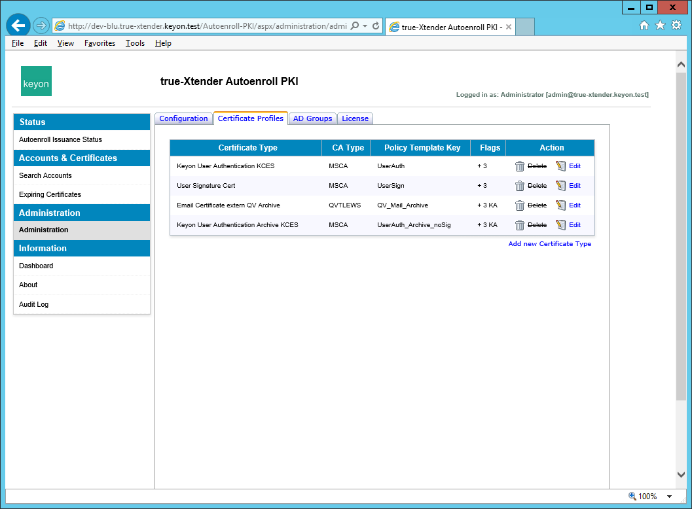Viewport: 692px width, 509px height.
Task: Click trash icon for User Signature Cert
Action: pos(519,186)
